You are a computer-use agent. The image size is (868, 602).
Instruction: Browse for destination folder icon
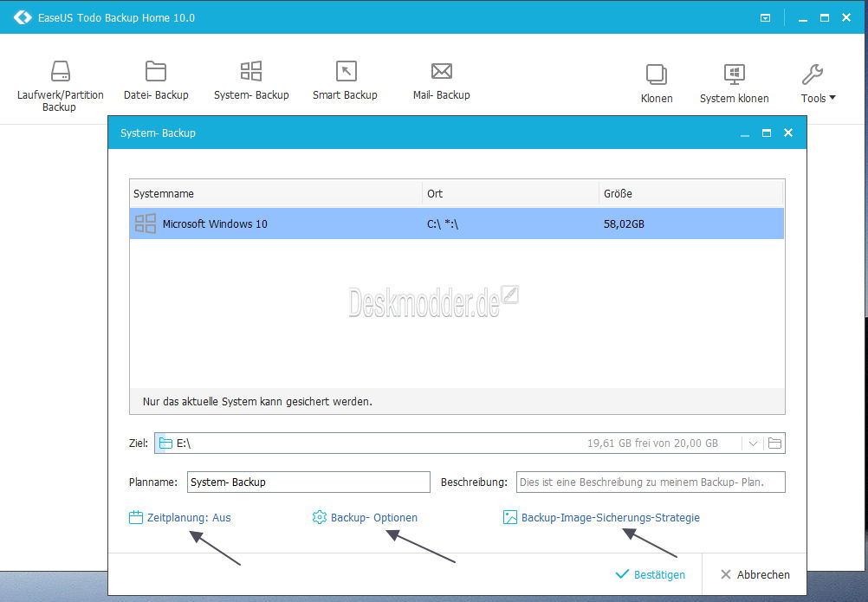(774, 443)
